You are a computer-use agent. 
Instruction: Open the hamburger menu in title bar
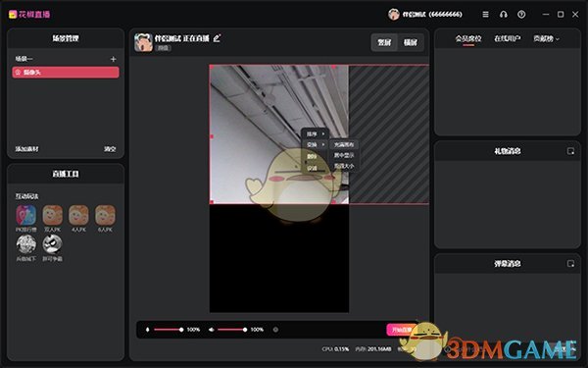[485, 15]
